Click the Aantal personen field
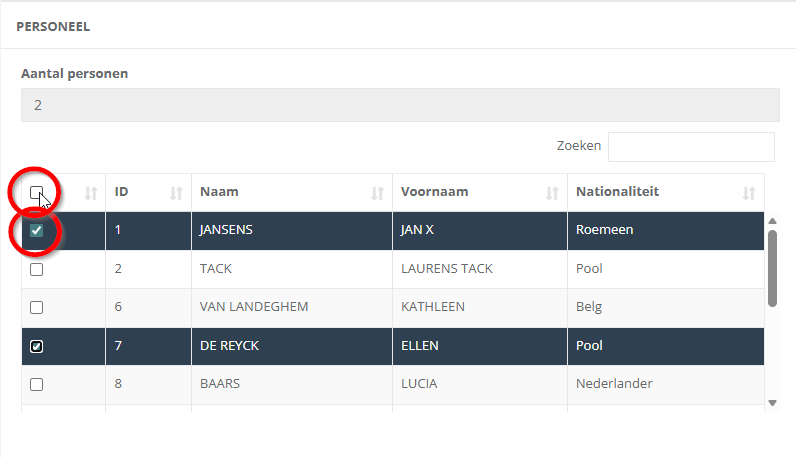This screenshot has height=458, width=796. [400, 105]
